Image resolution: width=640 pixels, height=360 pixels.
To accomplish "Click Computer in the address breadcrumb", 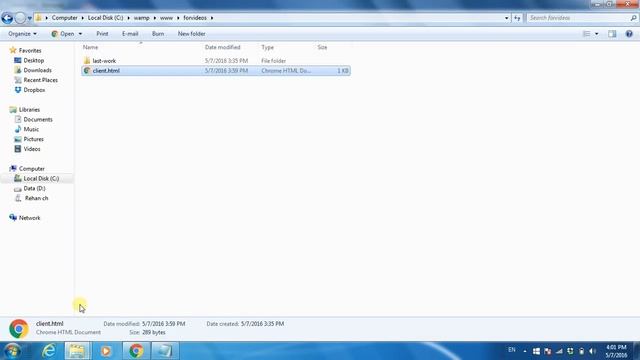I will 64,18.
